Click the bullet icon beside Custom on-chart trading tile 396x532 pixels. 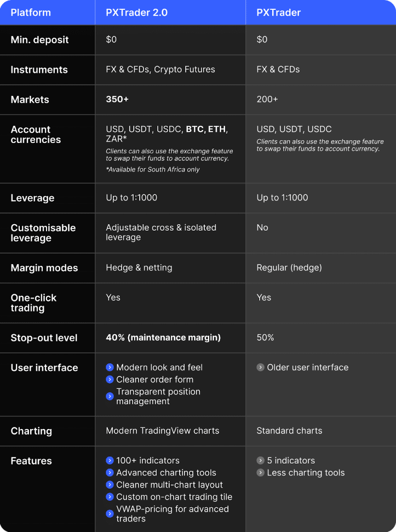click(x=110, y=497)
